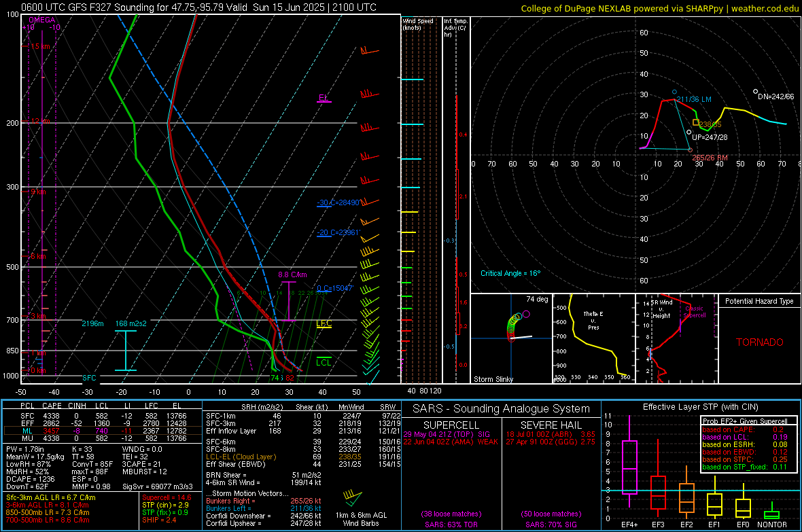The height and width of the screenshot is (532, 802).
Task: Click the Storm Slinky circles cluster
Action: pyautogui.click(x=516, y=325)
